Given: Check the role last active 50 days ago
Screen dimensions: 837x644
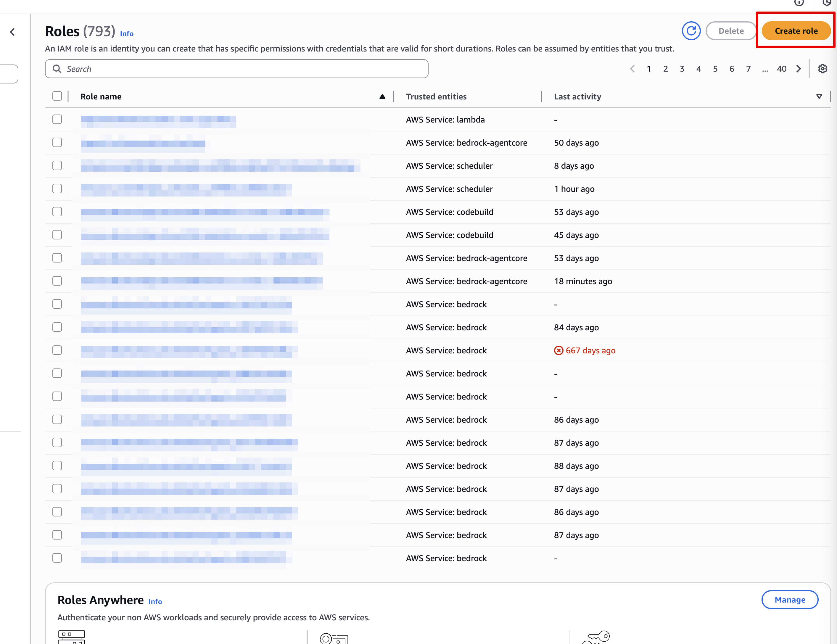Looking at the screenshot, I should click(x=57, y=142).
